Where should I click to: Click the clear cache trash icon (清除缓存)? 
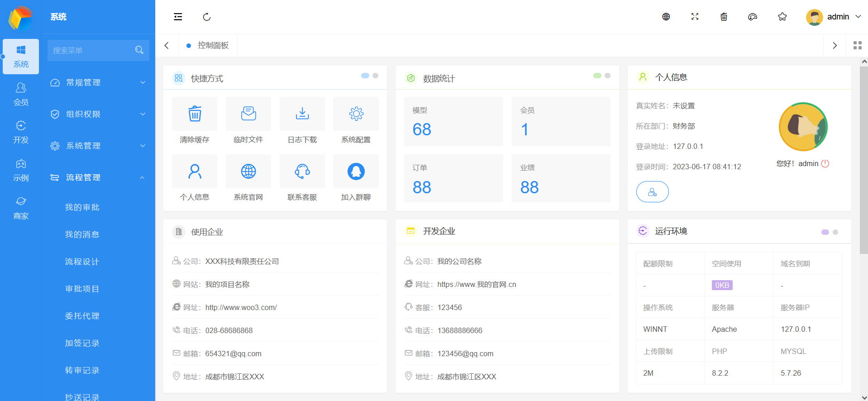pos(195,114)
